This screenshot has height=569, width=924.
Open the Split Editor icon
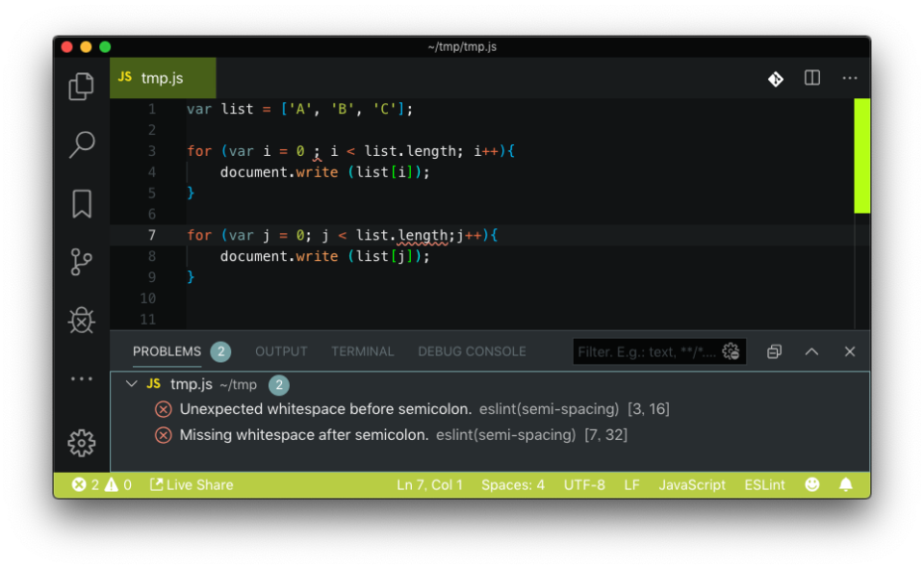click(x=811, y=78)
